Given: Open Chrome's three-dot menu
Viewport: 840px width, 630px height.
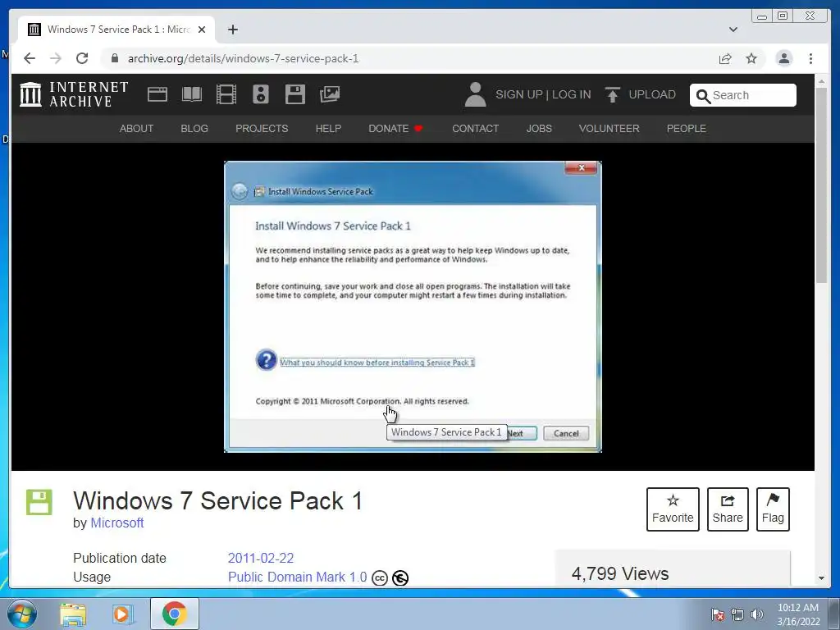Looking at the screenshot, I should coord(811,58).
